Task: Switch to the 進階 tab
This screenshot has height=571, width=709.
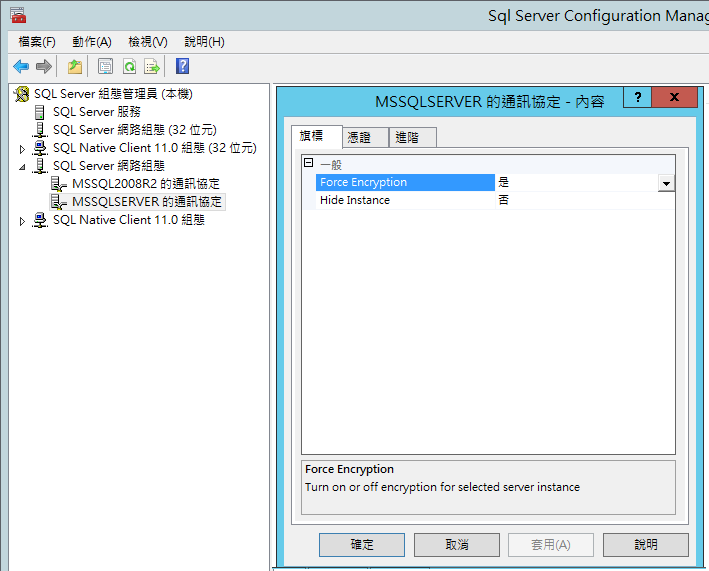Action: pos(413,137)
